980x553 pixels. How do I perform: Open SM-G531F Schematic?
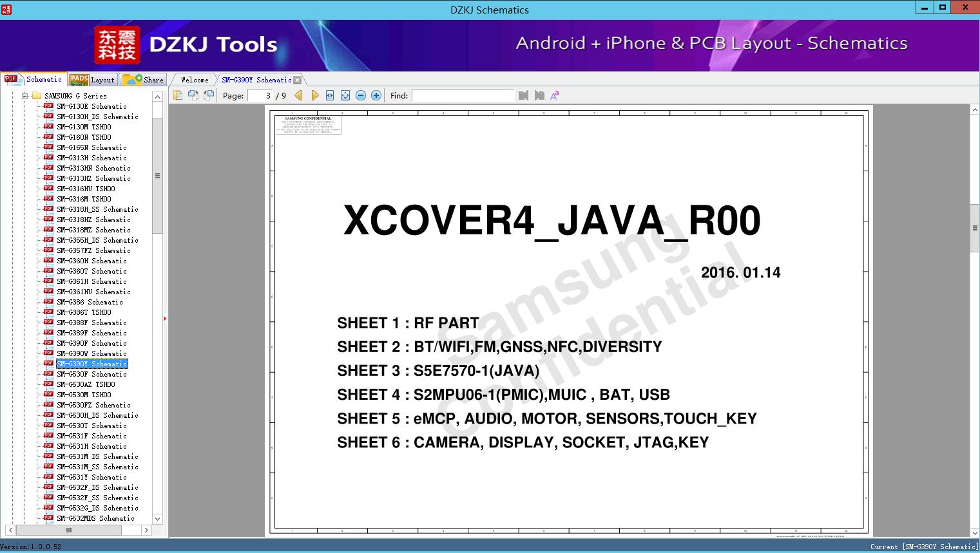click(x=91, y=436)
